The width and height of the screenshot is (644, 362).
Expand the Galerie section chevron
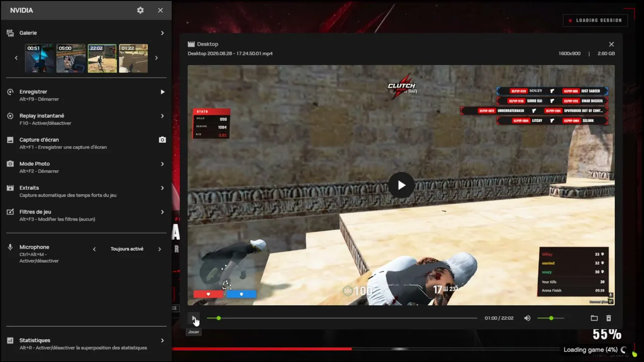[x=162, y=33]
